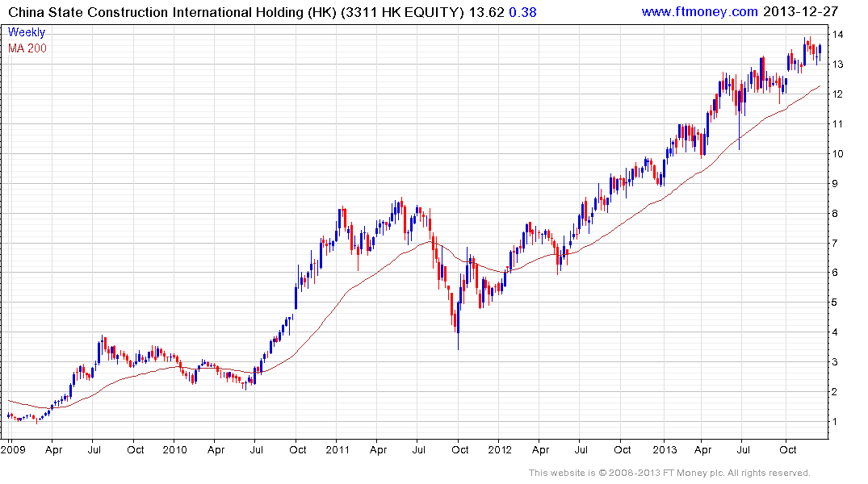
Task: Click the y-axis label 5
Action: [x=835, y=302]
